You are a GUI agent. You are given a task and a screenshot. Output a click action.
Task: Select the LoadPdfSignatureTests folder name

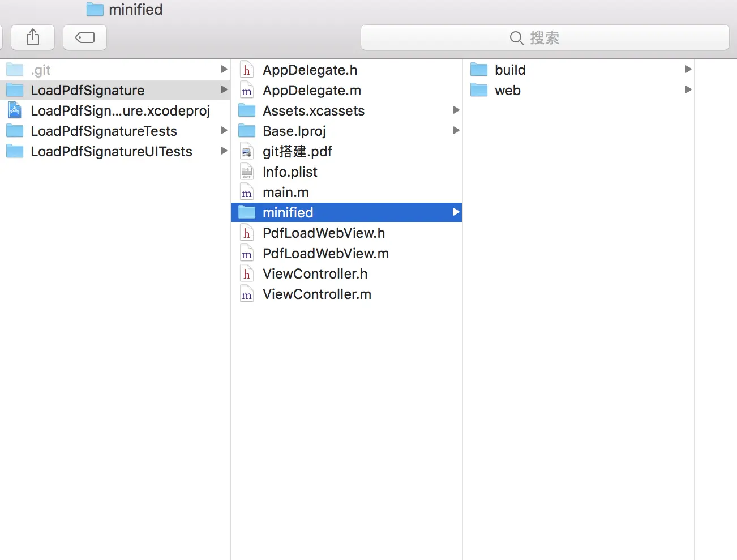104,131
